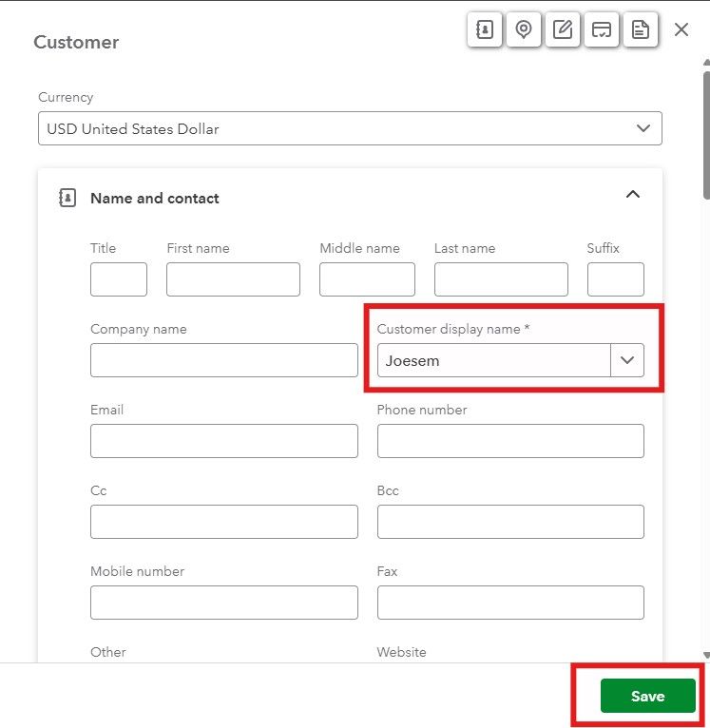710x728 pixels.
Task: Click the Title input box
Action: [x=119, y=279]
